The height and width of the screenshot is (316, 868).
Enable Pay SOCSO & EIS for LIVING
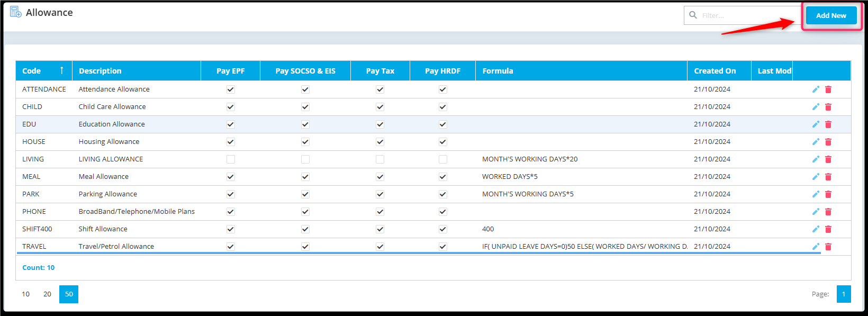305,159
